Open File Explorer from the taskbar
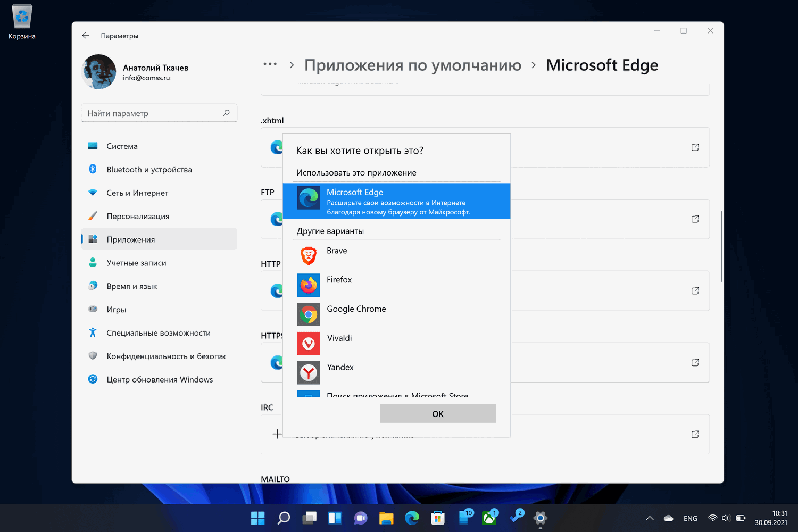This screenshot has height=532, width=798. (386, 518)
